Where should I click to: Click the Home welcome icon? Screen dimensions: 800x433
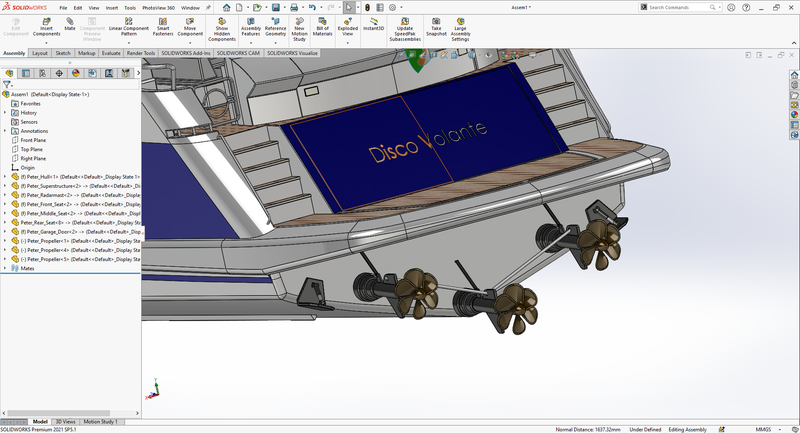[226, 7]
